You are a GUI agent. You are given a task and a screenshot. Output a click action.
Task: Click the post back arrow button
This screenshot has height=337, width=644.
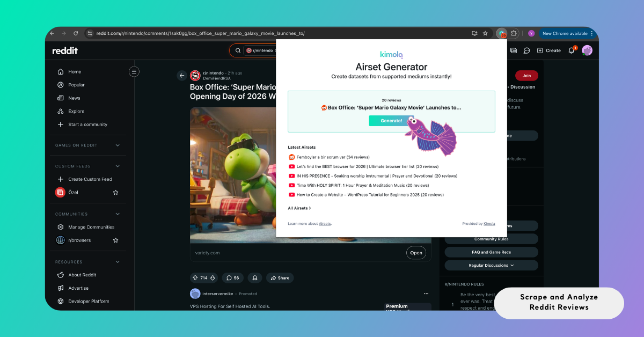[182, 76]
